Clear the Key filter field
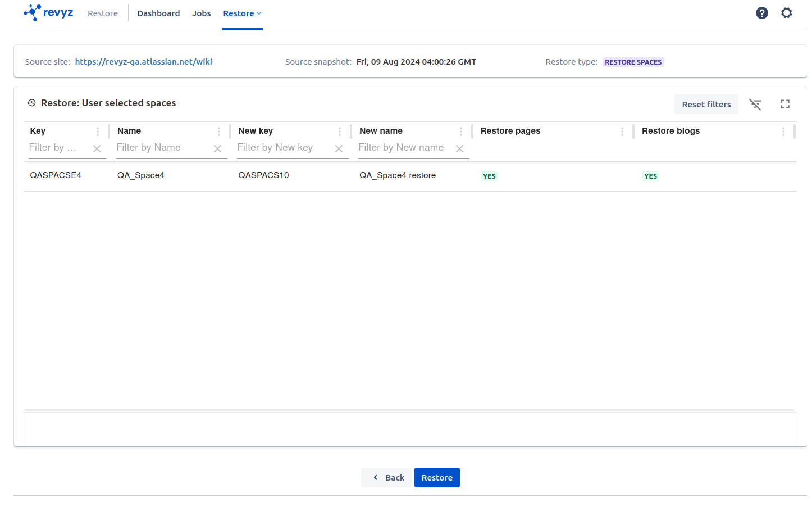This screenshot has width=812, height=507. [97, 148]
